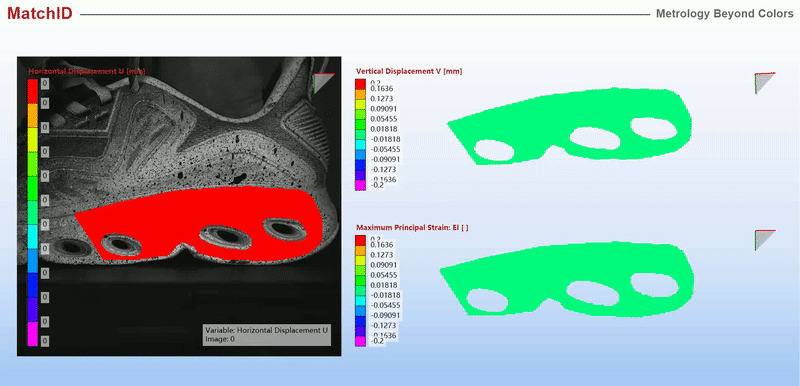Pick cyan swatch in Vertical Displacement legend
This screenshot has width=800, height=386.
[361, 145]
